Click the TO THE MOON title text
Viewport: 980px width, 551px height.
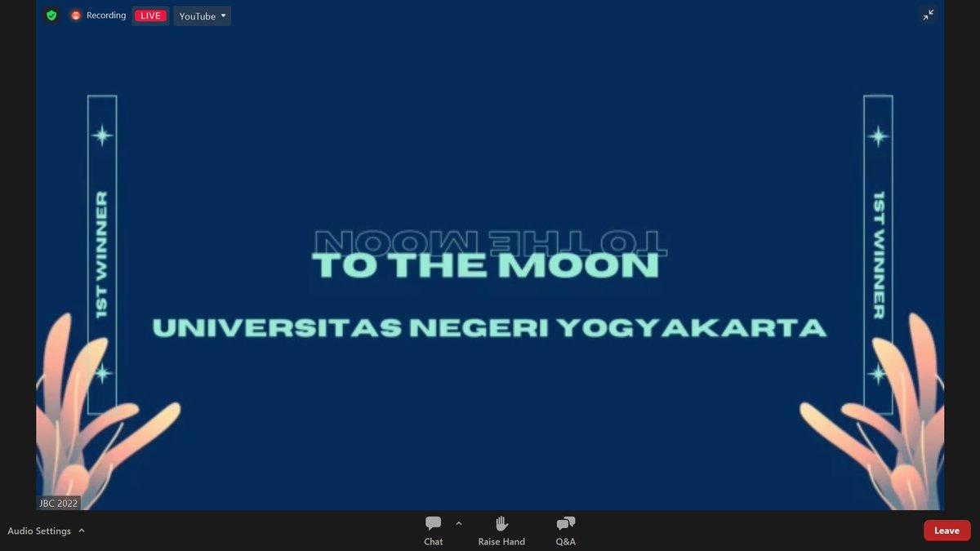(x=485, y=266)
